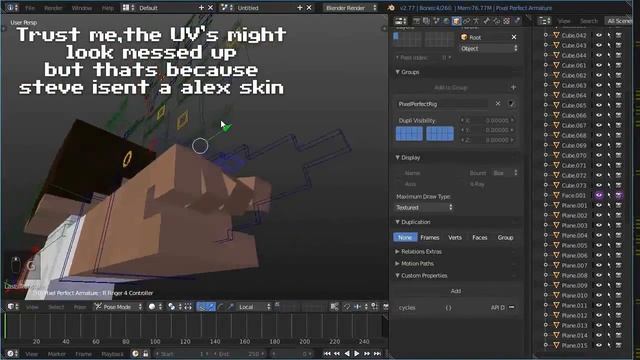Open Maximum Draw Type Textured dropdown
This screenshot has height=360, width=640.
tap(424, 207)
